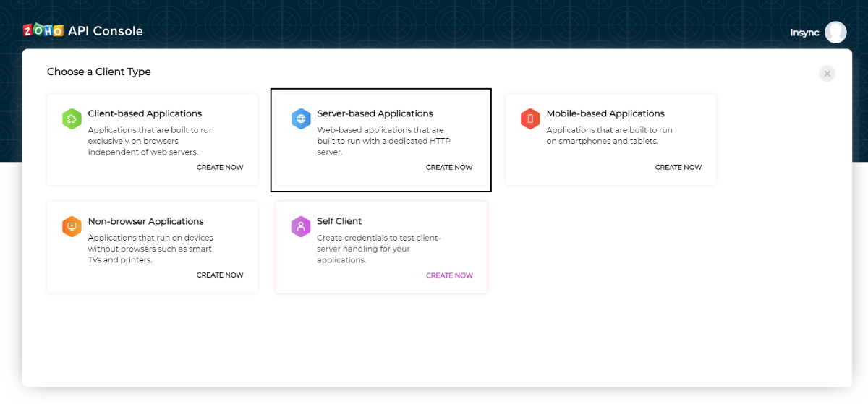Open the user profile avatar
This screenshot has width=868, height=404.
pyautogui.click(x=835, y=33)
